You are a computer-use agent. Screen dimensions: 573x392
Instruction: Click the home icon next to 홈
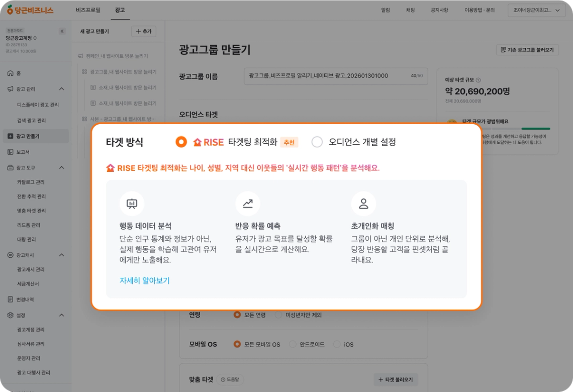point(10,73)
